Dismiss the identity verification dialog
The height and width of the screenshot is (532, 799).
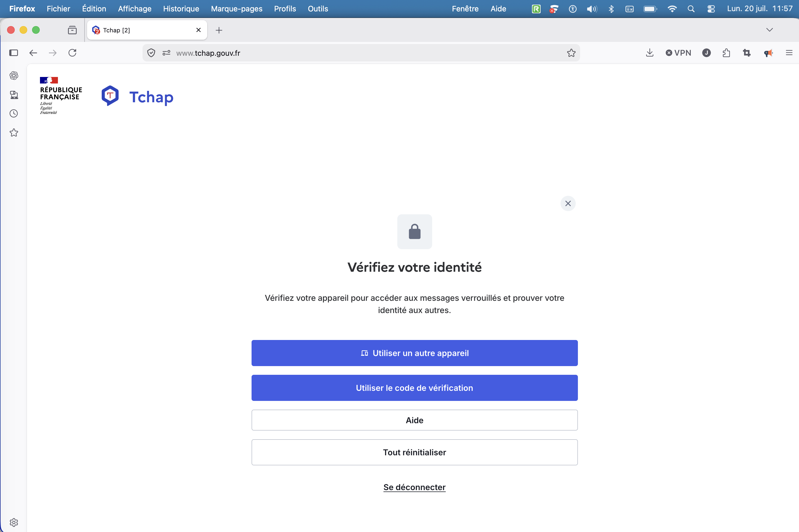tap(568, 203)
